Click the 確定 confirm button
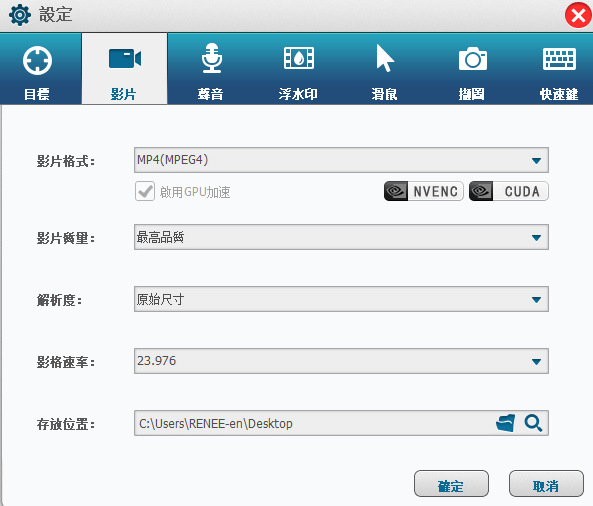 451,484
